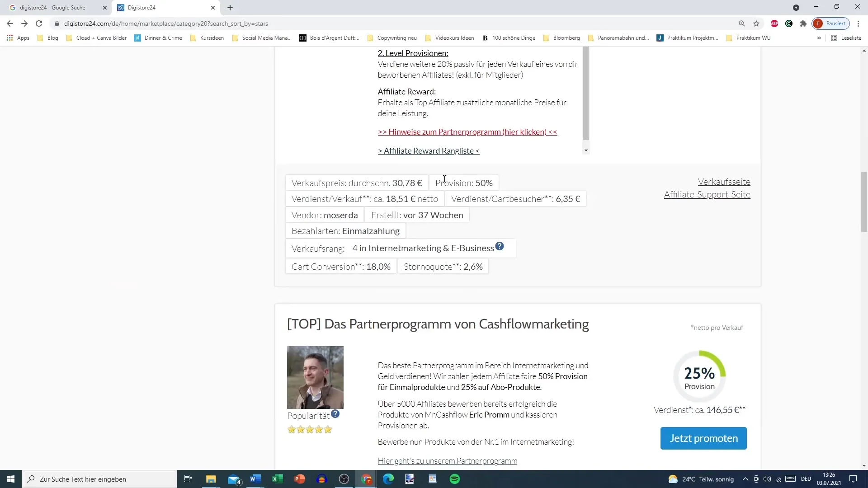Click the Pausiert profile button
The height and width of the screenshot is (488, 868).
pyautogui.click(x=831, y=23)
